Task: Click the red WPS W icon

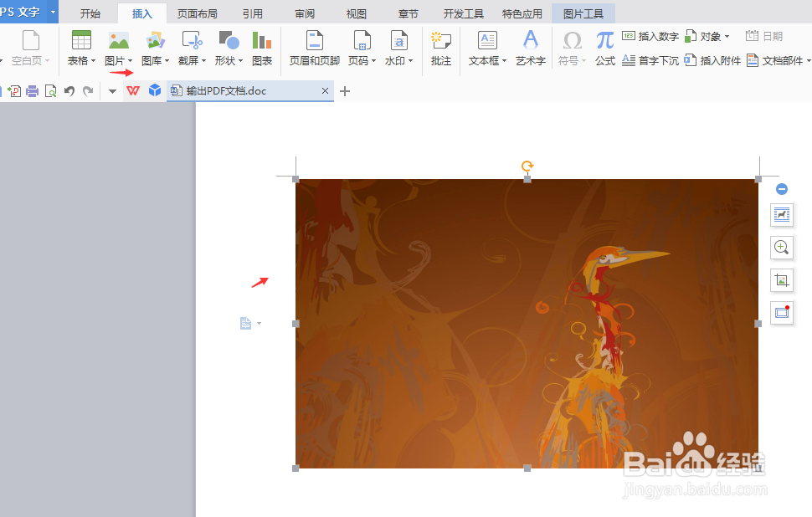Action: click(x=133, y=91)
